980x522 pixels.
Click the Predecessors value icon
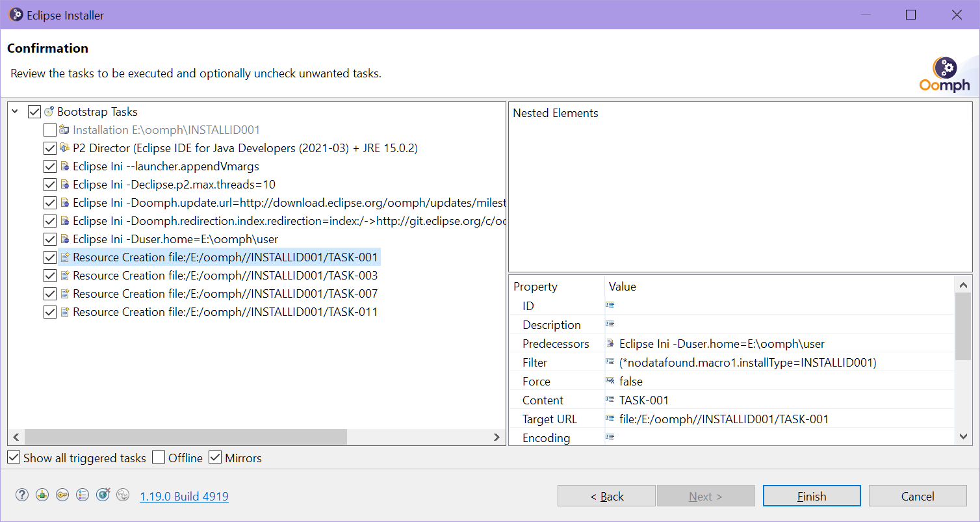610,343
